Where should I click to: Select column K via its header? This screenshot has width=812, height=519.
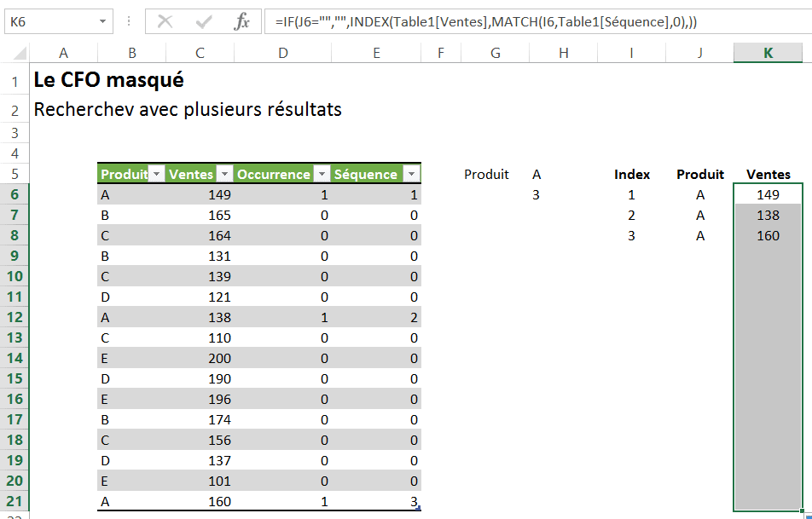click(768, 53)
